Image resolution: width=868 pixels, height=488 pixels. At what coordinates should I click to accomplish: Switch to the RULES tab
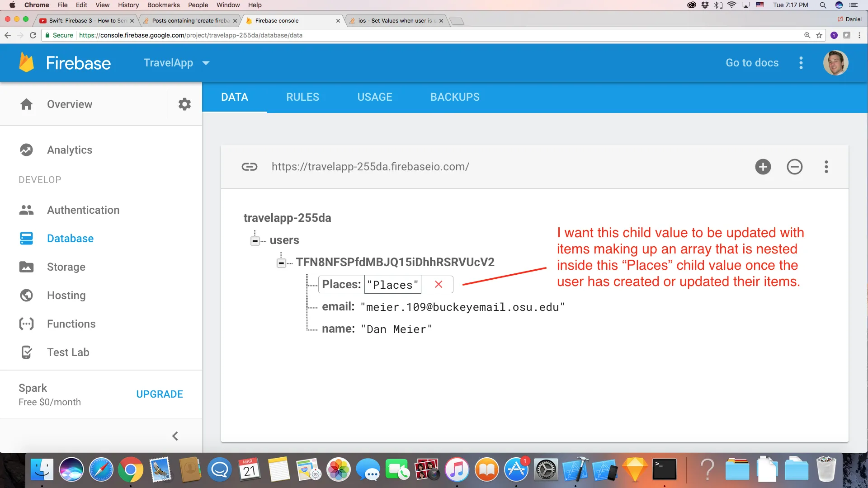[302, 97]
